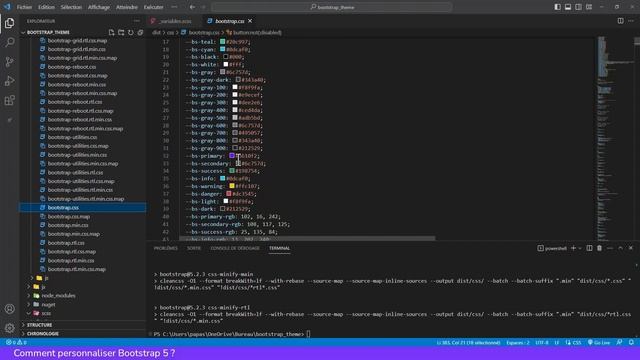Open the notifications bell in status bar
Viewport: 640px width, 360px height.
click(631, 342)
